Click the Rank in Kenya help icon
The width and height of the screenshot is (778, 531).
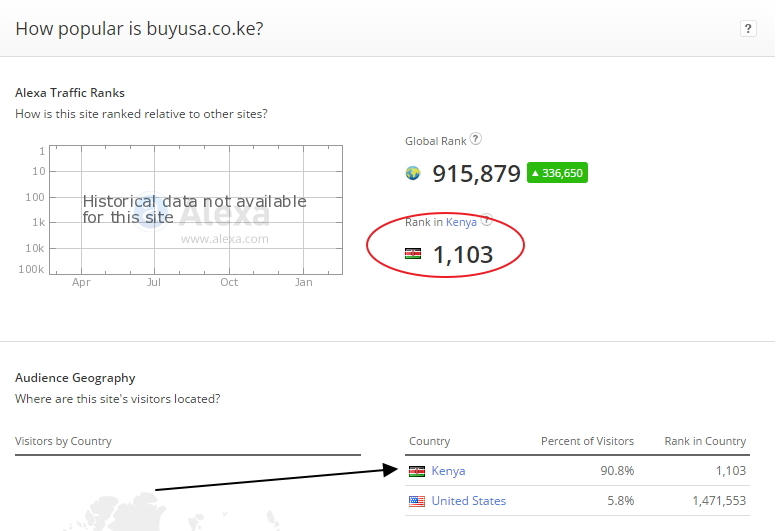tap(487, 220)
